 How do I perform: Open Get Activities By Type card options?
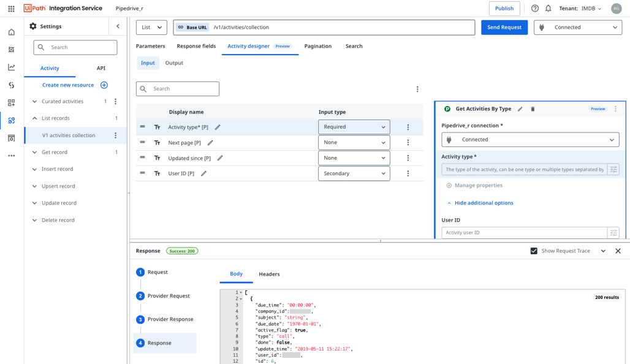click(615, 109)
